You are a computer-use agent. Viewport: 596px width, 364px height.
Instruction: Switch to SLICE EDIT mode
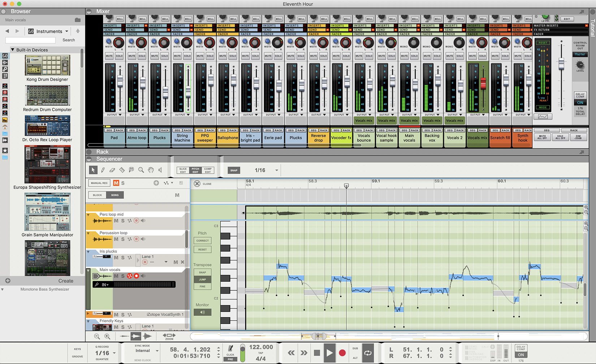coord(183,170)
